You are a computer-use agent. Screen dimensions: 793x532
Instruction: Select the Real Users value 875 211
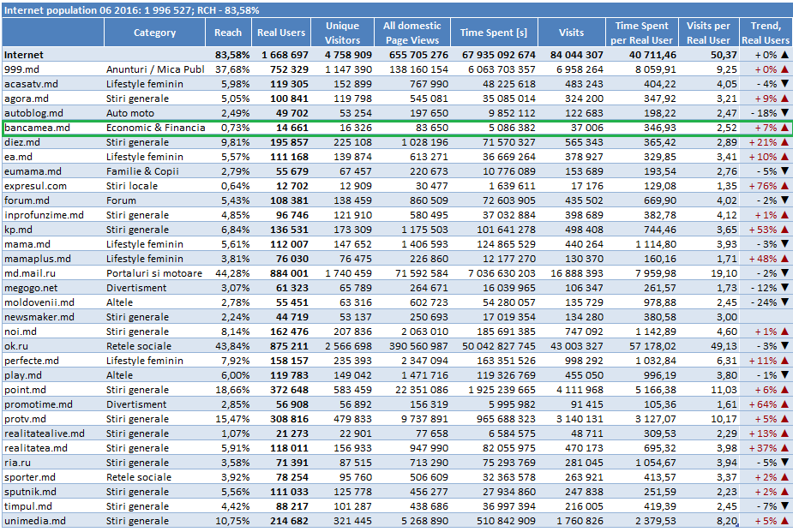(x=289, y=346)
